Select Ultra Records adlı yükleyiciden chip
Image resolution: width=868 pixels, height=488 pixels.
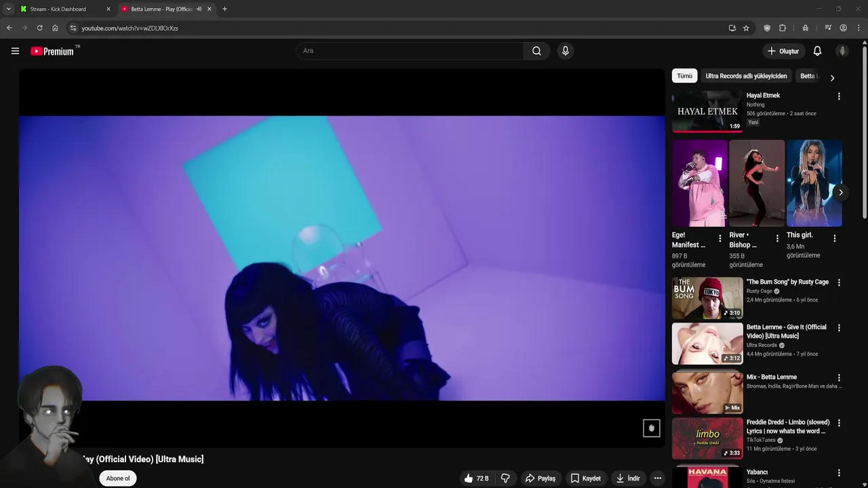[746, 76]
